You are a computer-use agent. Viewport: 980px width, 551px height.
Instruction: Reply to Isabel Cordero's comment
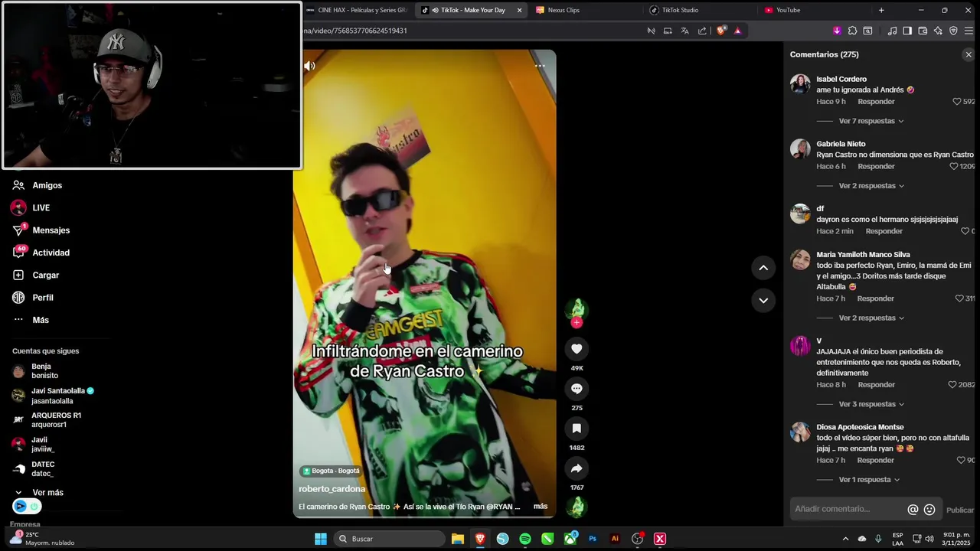[x=876, y=102]
